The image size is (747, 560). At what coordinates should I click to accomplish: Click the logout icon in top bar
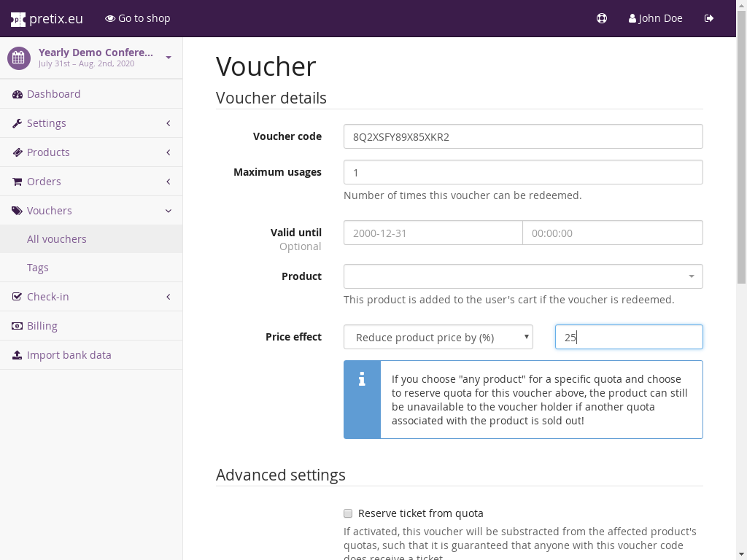[x=709, y=18]
